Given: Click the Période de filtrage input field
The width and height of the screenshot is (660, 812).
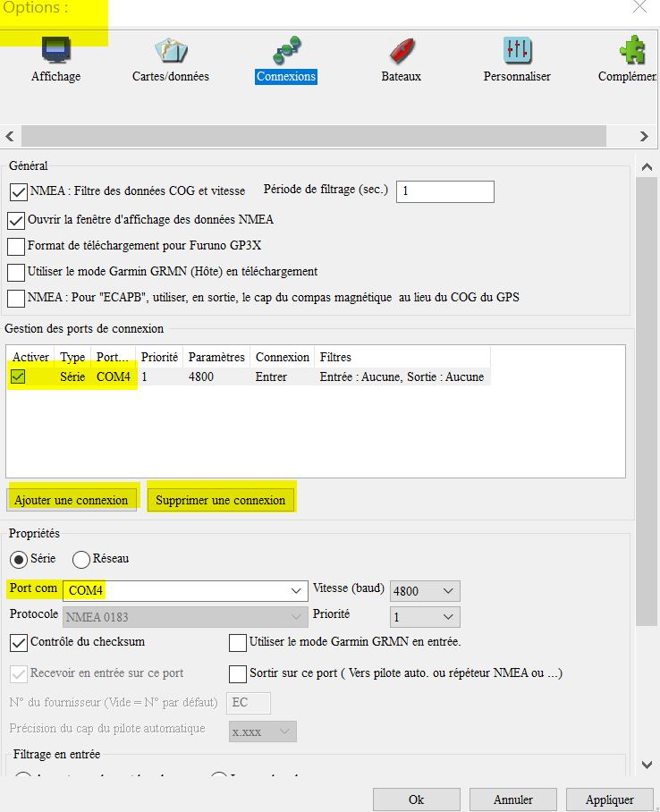Looking at the screenshot, I should point(444,191).
